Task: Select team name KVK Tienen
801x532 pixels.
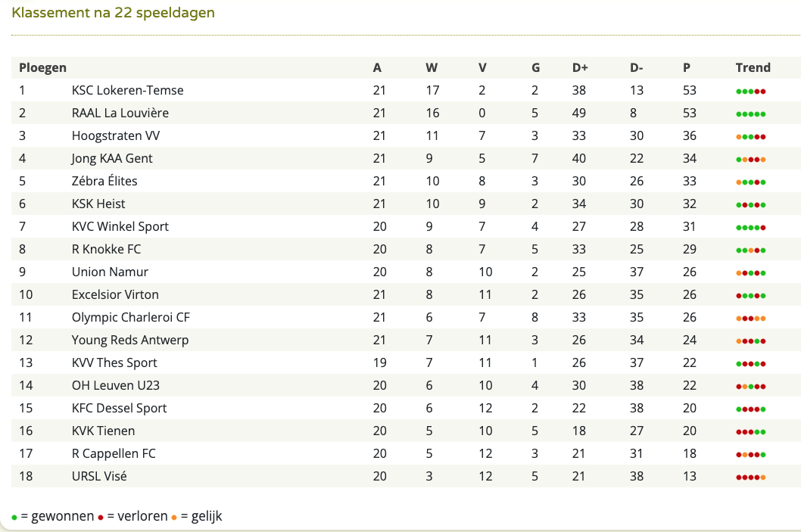Action: tap(103, 431)
